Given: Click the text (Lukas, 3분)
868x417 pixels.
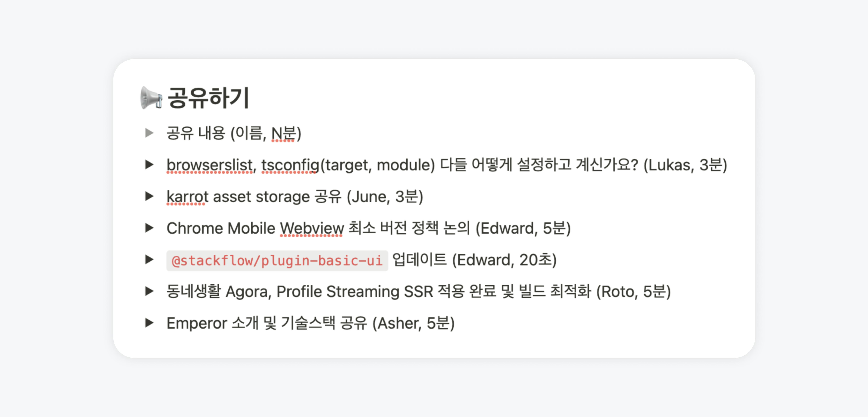Looking at the screenshot, I should click(685, 165).
